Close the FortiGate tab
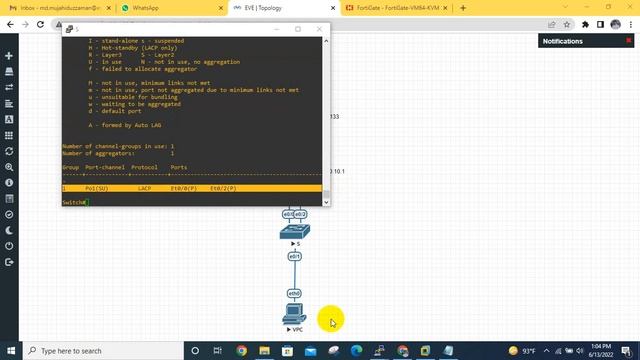640x360 pixels. (445, 8)
